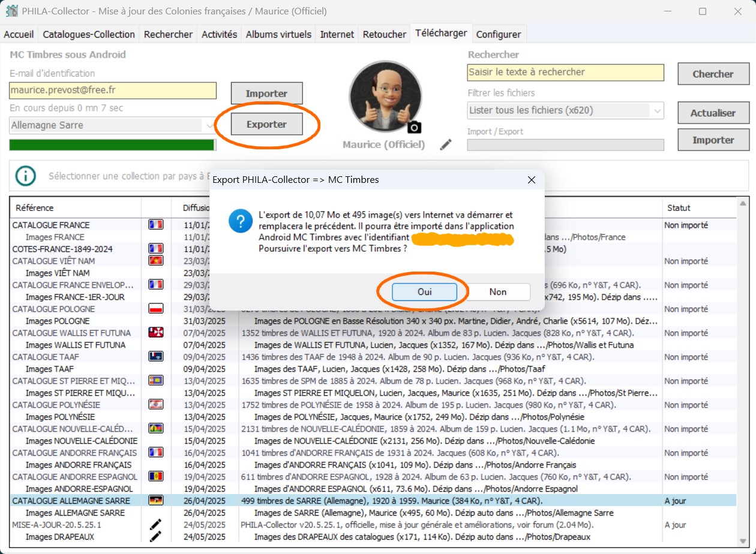756x554 pixels.
Task: Click the flag in CATALOGUE ANDORRE ESPAGNOL row
Action: click(x=156, y=477)
